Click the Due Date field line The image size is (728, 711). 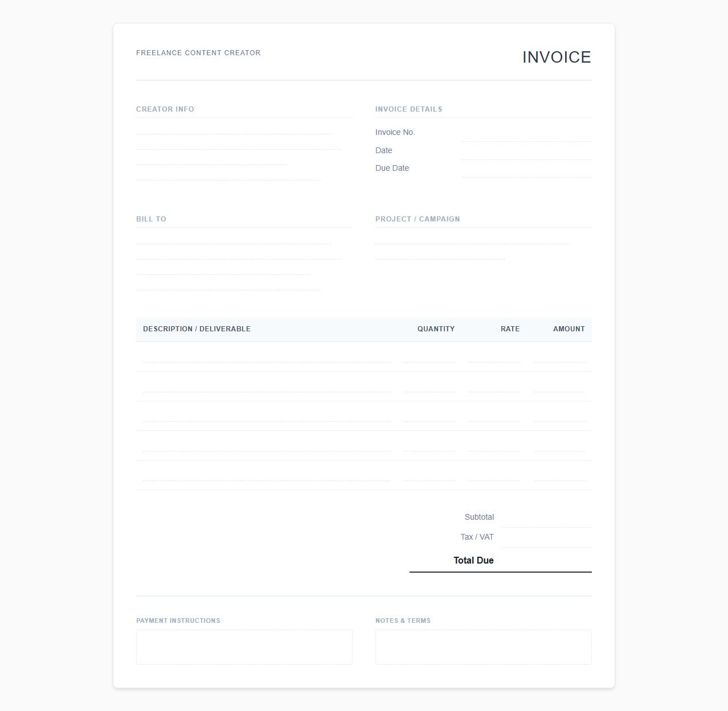(527, 170)
